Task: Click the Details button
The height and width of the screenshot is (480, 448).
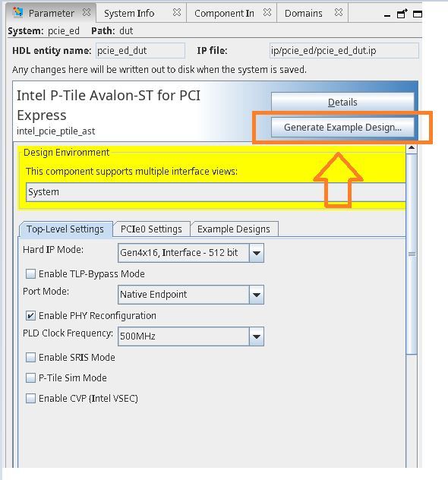Action: 342,102
